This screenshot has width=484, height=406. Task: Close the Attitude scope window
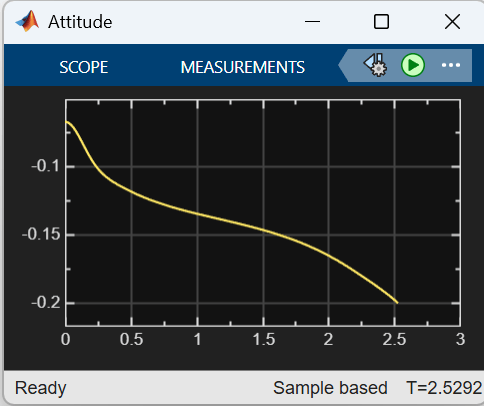[x=452, y=22]
